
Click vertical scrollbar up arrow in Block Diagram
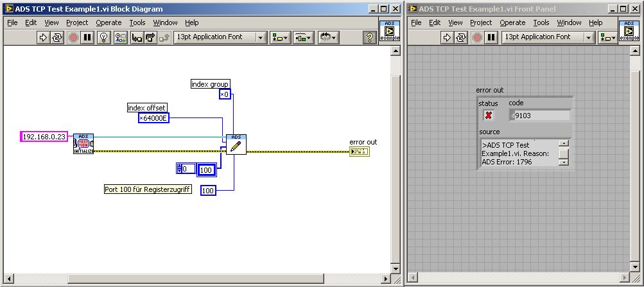tap(395, 51)
